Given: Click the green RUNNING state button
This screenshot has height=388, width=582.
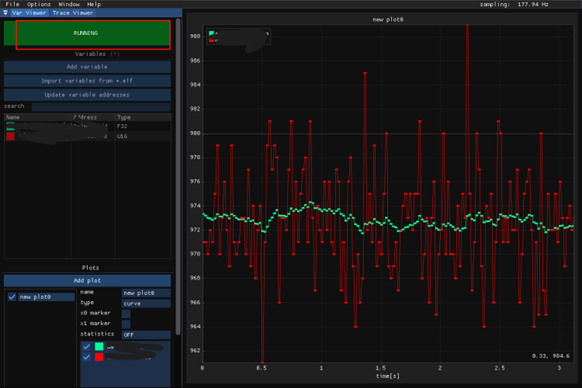Looking at the screenshot, I should (x=87, y=33).
